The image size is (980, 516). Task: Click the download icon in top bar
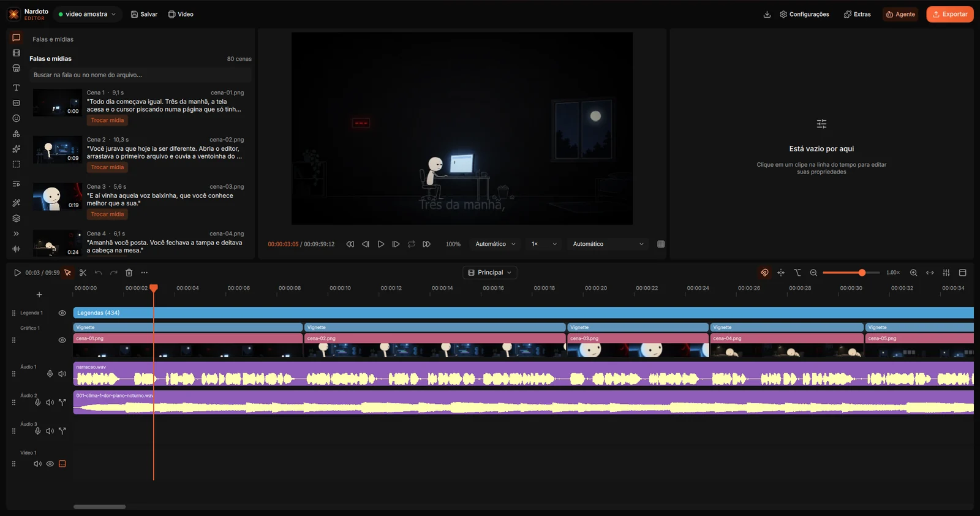[767, 14]
